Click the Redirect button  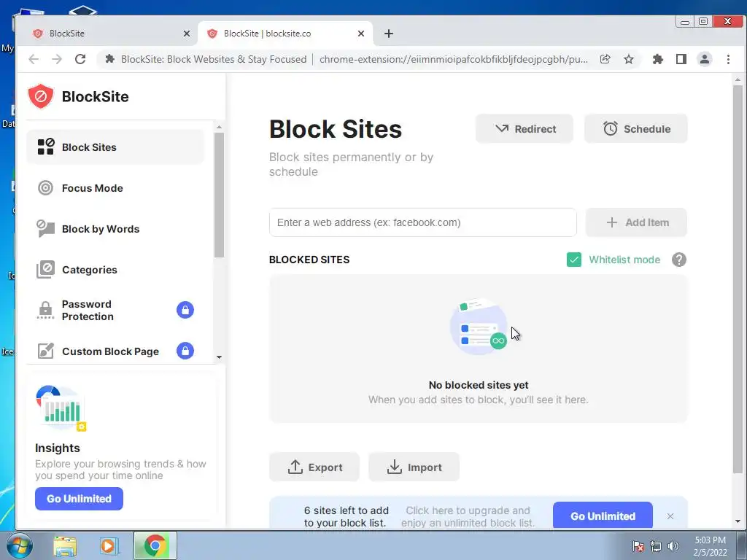(x=525, y=128)
